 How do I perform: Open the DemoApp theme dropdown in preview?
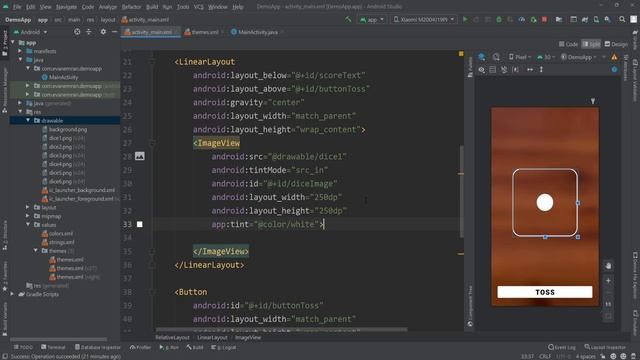(580, 57)
